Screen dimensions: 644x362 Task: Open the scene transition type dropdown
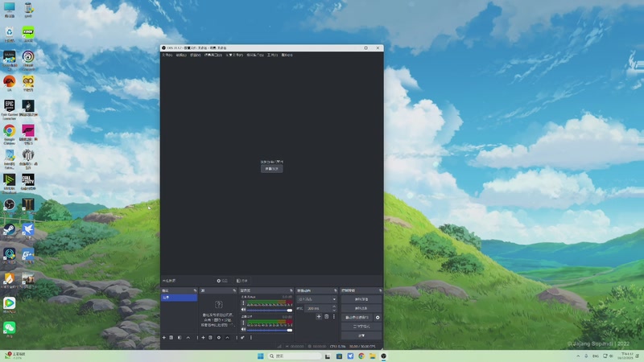point(316,299)
